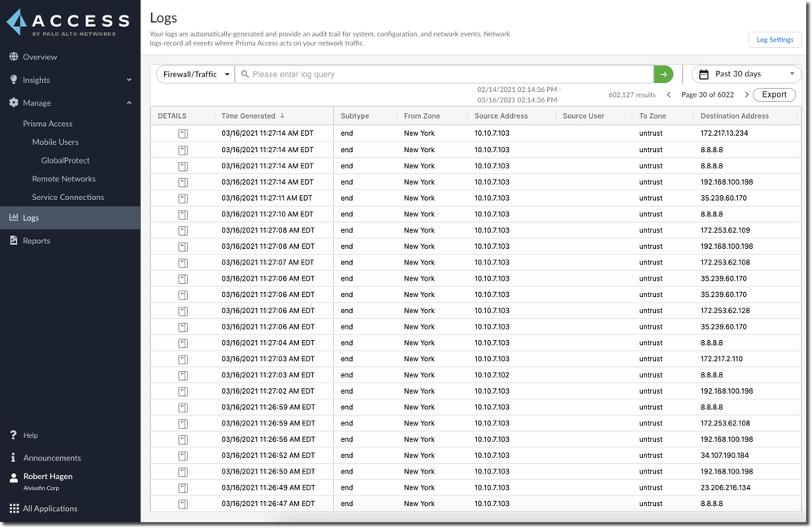The height and width of the screenshot is (528, 812).
Task: Click destination address 23.206.216.134
Action: (725, 487)
